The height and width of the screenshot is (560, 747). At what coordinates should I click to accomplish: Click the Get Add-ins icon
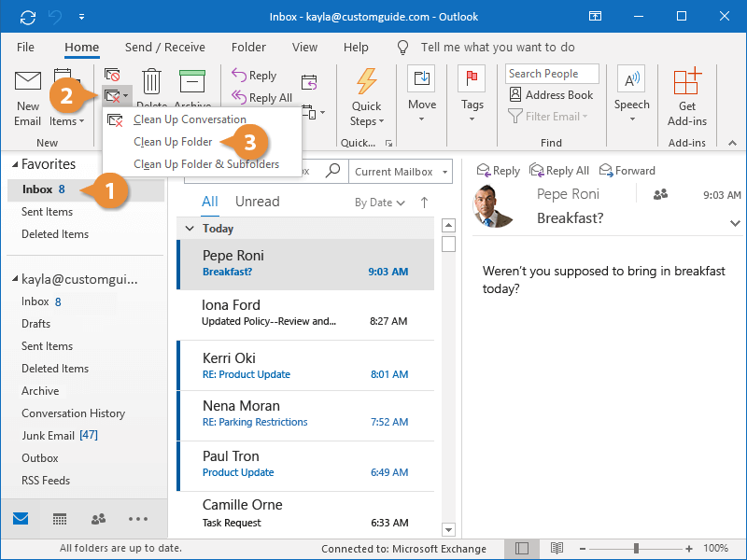pos(687,81)
